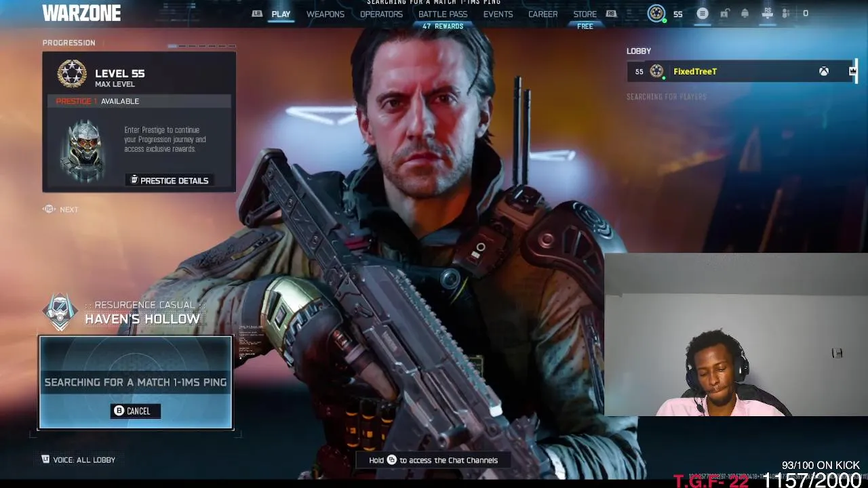Click the Level 55 star emblem in Progression
The width and height of the screenshot is (868, 488).
click(x=72, y=74)
